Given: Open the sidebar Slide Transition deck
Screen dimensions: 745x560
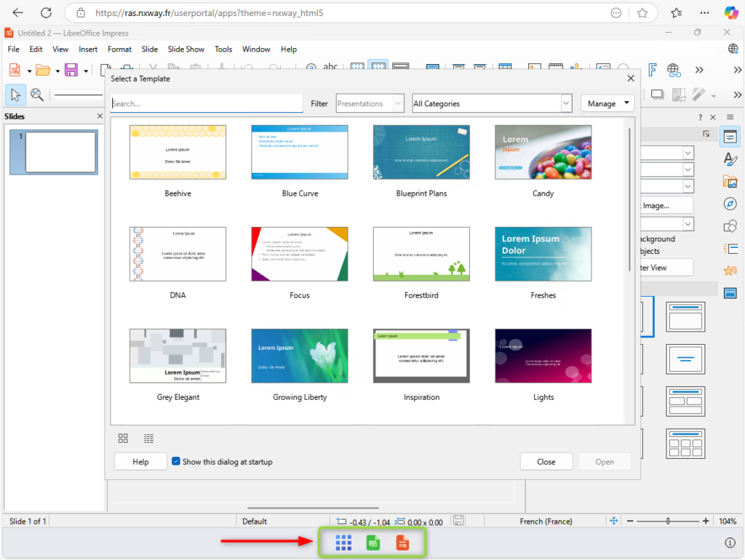Looking at the screenshot, I should tap(730, 249).
